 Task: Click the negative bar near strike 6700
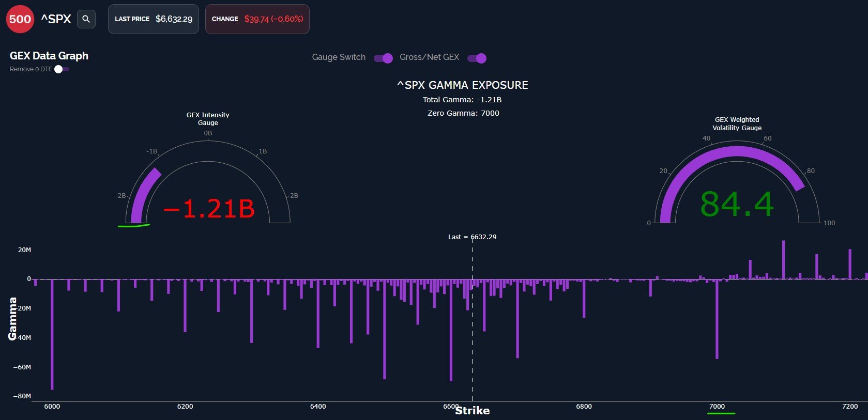[517, 318]
